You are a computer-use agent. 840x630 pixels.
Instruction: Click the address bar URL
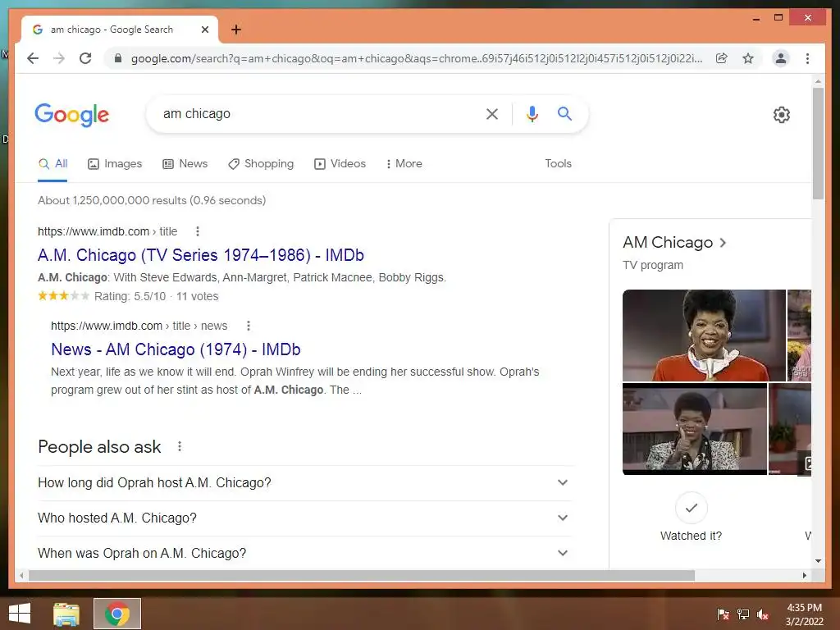tap(416, 58)
